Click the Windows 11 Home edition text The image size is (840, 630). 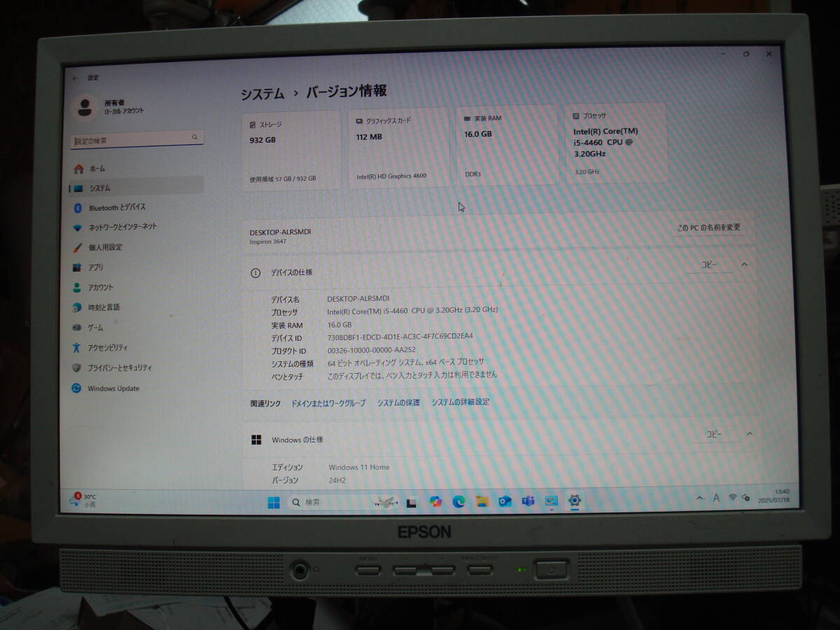click(359, 468)
